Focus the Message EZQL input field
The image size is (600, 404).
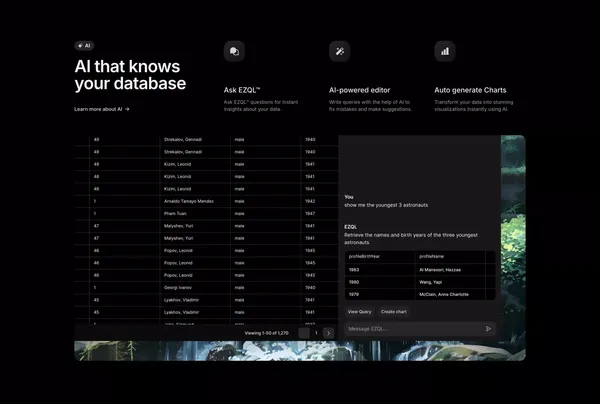tap(420, 329)
